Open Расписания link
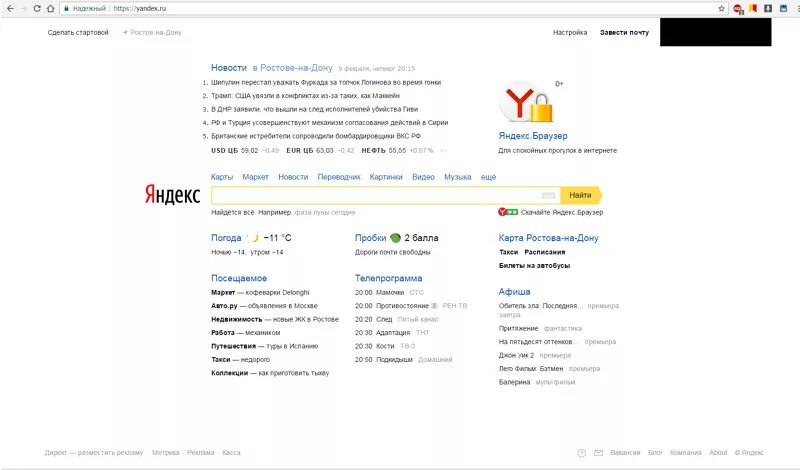Screen dimensions: 800x470 (544, 252)
